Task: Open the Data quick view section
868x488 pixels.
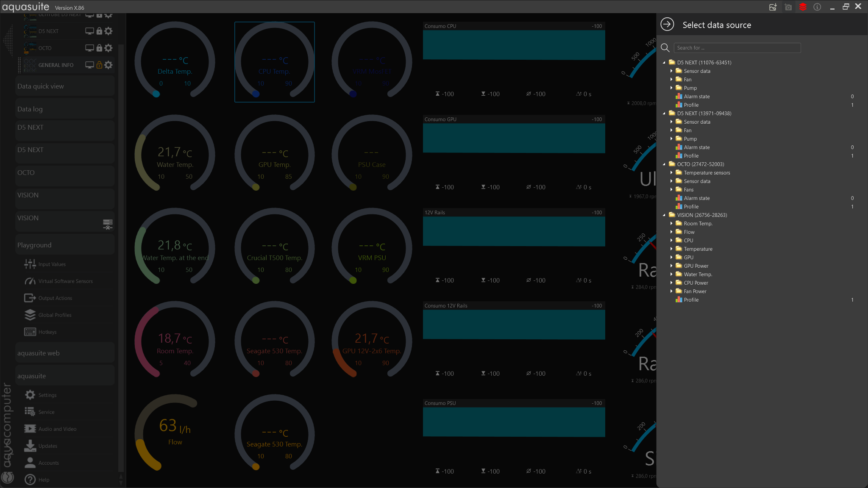Action: [64, 86]
